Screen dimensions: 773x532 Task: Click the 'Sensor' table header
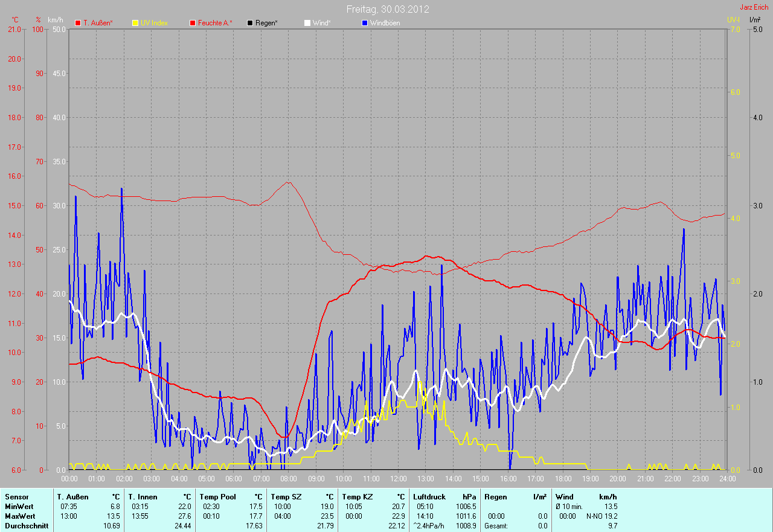tap(16, 497)
